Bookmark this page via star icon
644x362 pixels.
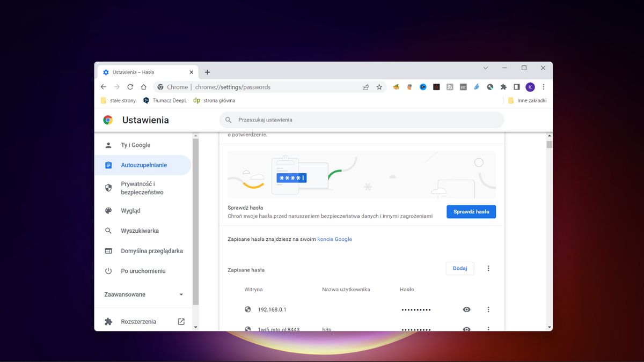pyautogui.click(x=379, y=86)
